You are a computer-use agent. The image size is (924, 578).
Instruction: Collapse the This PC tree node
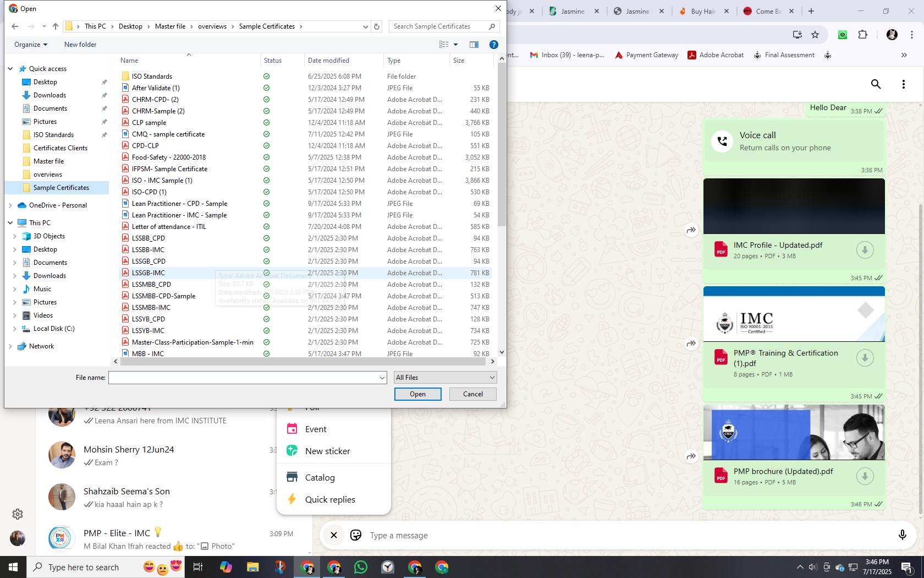tap(10, 223)
